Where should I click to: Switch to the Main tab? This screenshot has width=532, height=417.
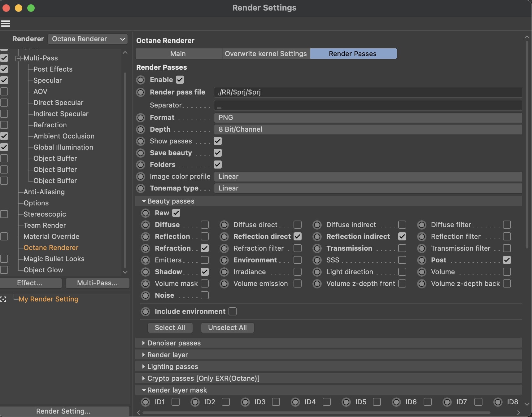pyautogui.click(x=179, y=54)
